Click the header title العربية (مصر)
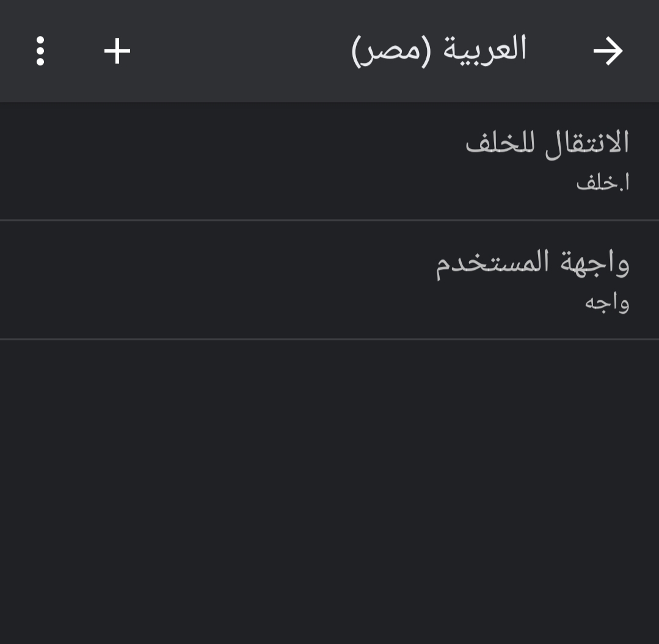Image resolution: width=659 pixels, height=644 pixels. [x=439, y=50]
